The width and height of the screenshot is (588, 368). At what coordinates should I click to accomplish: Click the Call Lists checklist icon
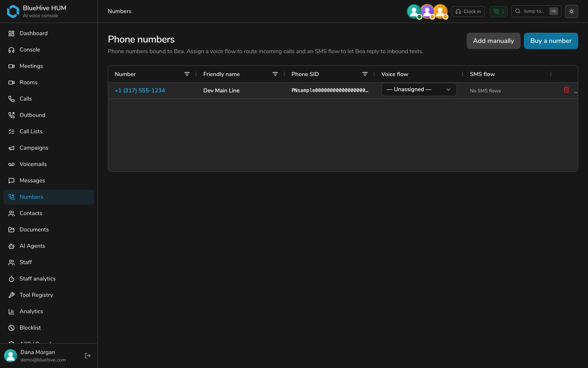[x=11, y=131]
